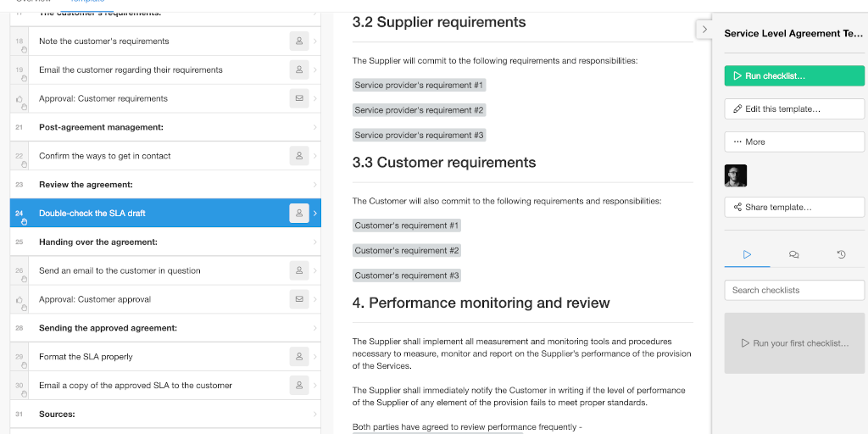The width and height of the screenshot is (868, 434).
Task: Open the activity history tab icon
Action: click(x=841, y=254)
